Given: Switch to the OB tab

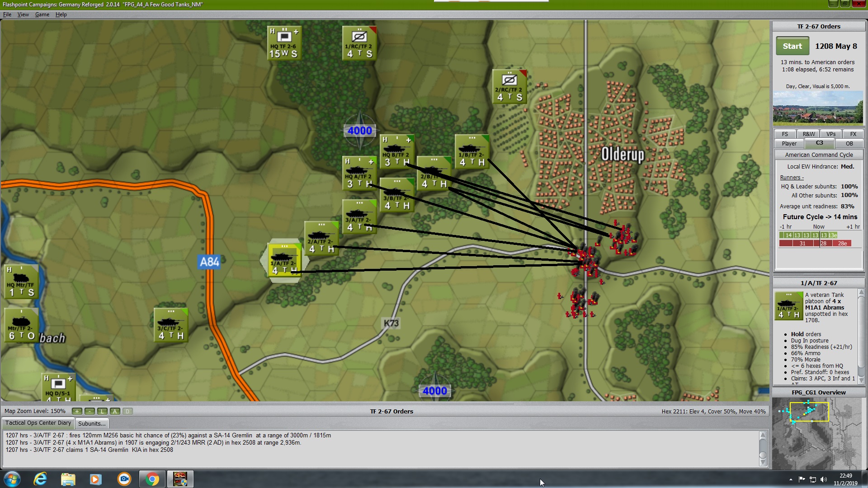Looking at the screenshot, I should pyautogui.click(x=849, y=144).
